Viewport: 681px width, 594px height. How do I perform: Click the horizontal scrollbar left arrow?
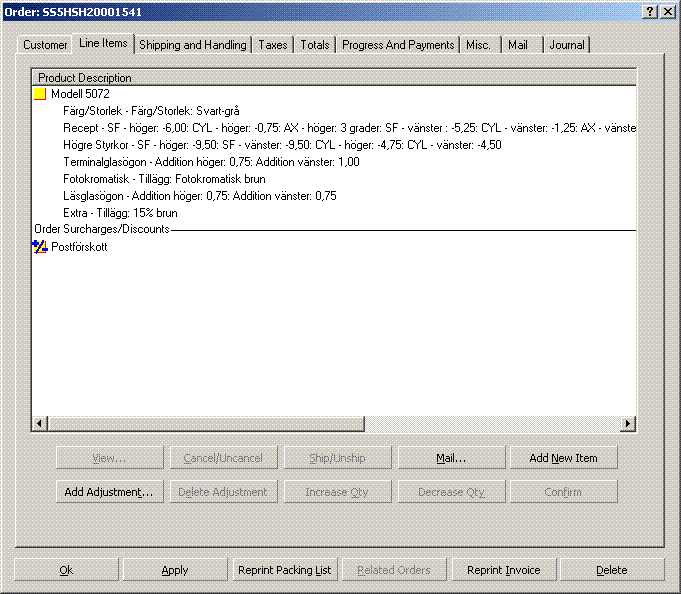click(40, 424)
